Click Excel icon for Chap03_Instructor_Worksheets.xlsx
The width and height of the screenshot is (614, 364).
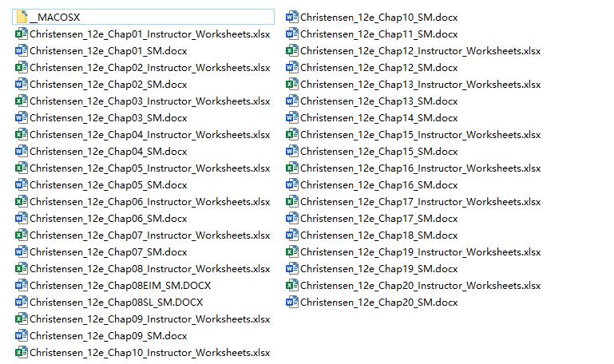pyautogui.click(x=21, y=101)
